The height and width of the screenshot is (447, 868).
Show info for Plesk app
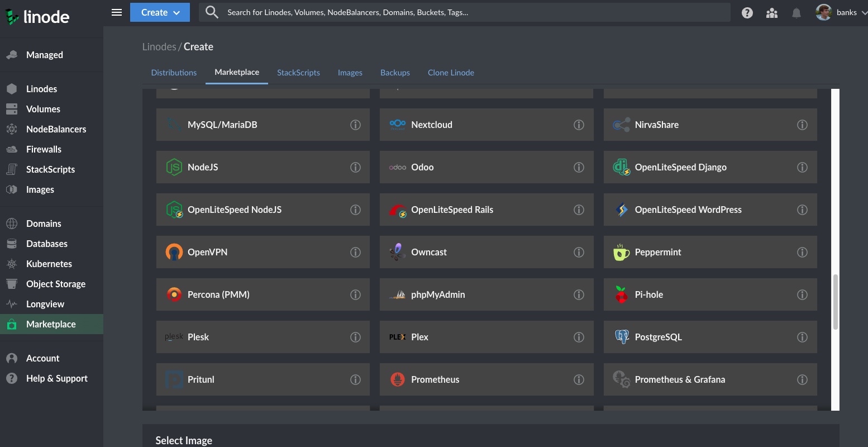coord(355,337)
